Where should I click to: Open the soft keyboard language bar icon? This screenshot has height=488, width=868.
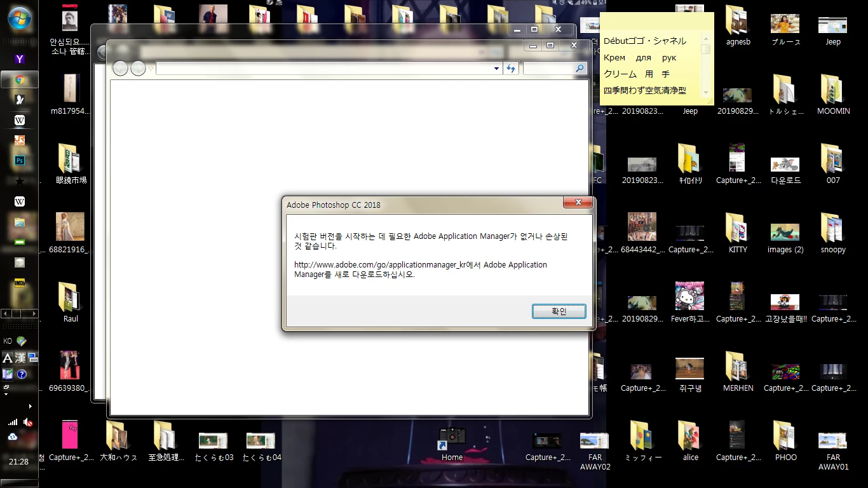(x=33, y=358)
